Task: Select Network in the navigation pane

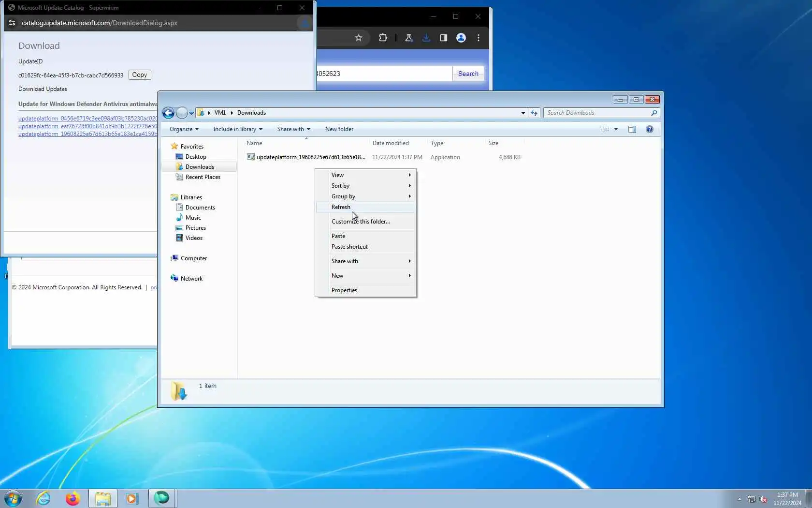Action: pos(191,279)
